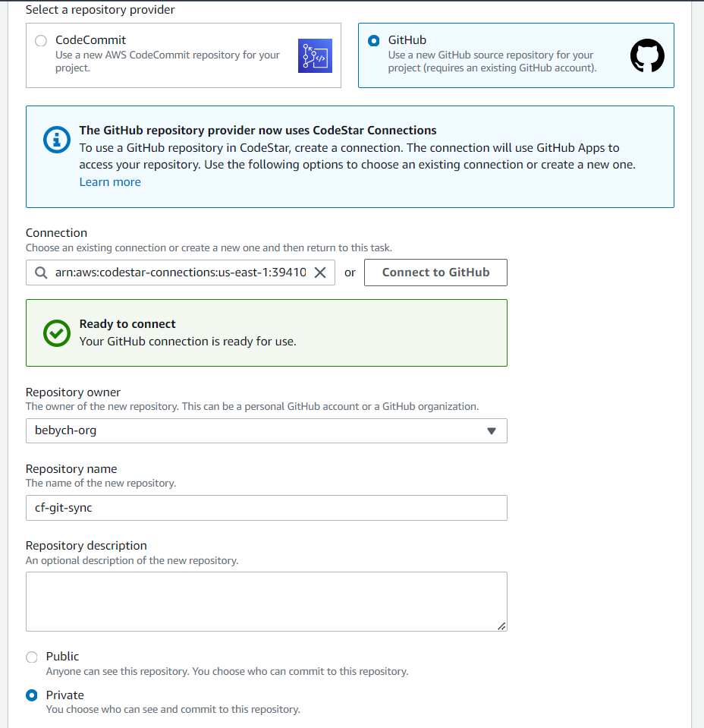
Task: Click the blue info icon in the CodeStar Connections notice
Action: tap(57, 139)
